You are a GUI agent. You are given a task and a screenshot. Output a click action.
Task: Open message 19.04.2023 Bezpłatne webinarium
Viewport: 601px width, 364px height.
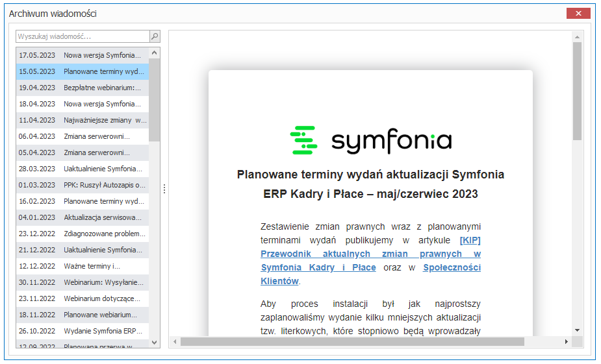(x=83, y=88)
